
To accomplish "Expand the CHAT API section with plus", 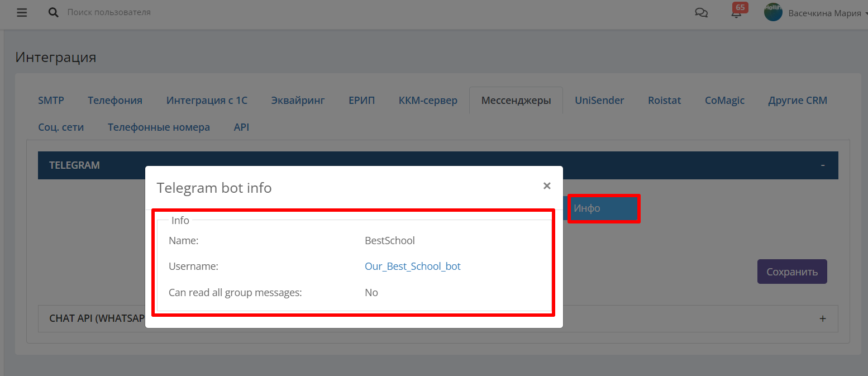I will click(x=822, y=318).
